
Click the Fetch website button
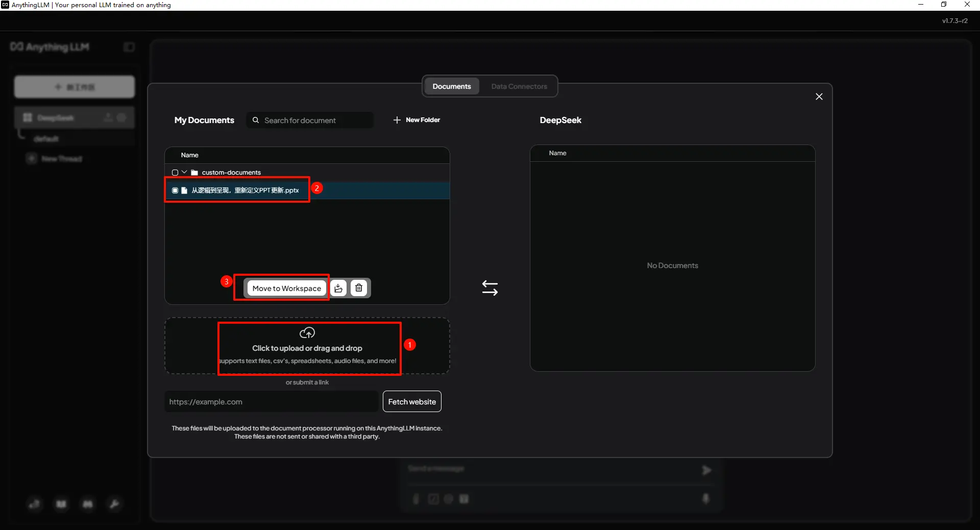click(x=412, y=402)
